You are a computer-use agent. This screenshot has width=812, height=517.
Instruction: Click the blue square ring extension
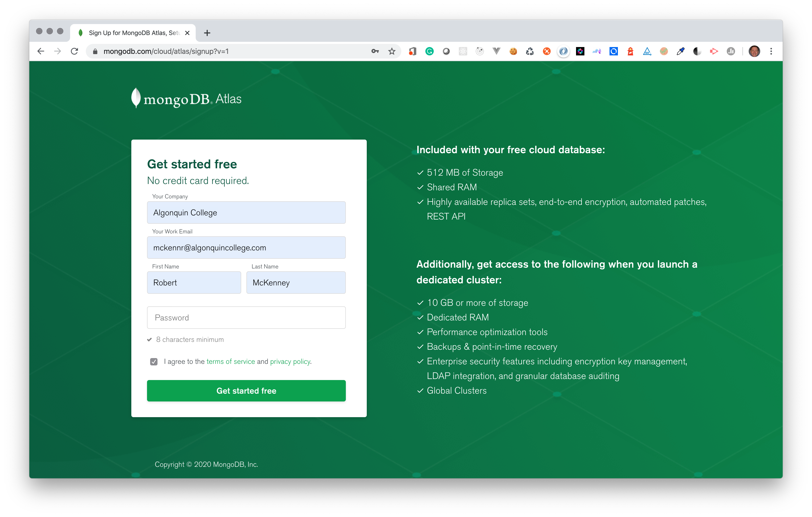tap(614, 51)
